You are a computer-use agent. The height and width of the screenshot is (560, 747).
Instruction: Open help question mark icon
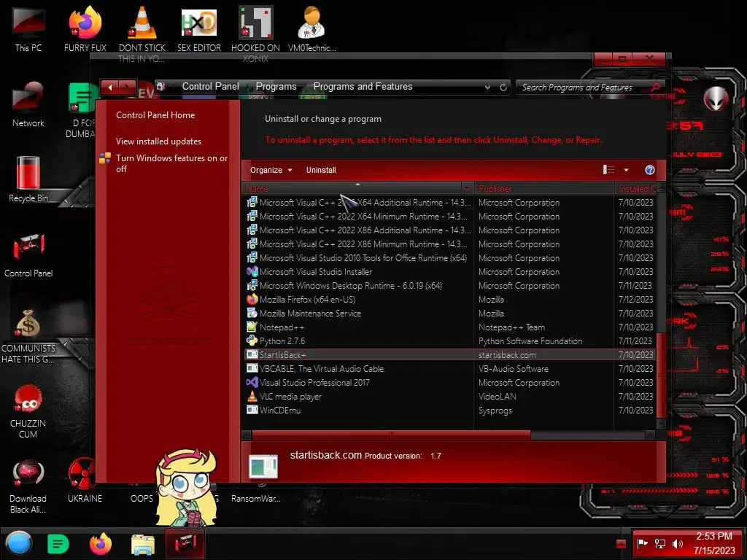pyautogui.click(x=649, y=170)
